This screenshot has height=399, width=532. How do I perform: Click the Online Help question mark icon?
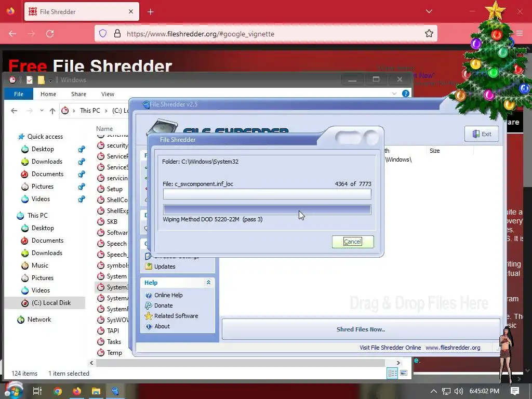tap(148, 295)
